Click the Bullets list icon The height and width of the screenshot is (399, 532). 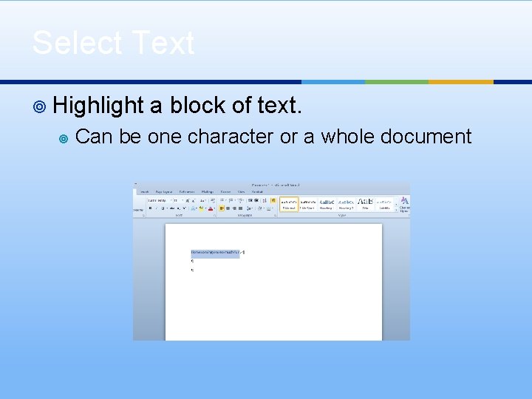[222, 200]
